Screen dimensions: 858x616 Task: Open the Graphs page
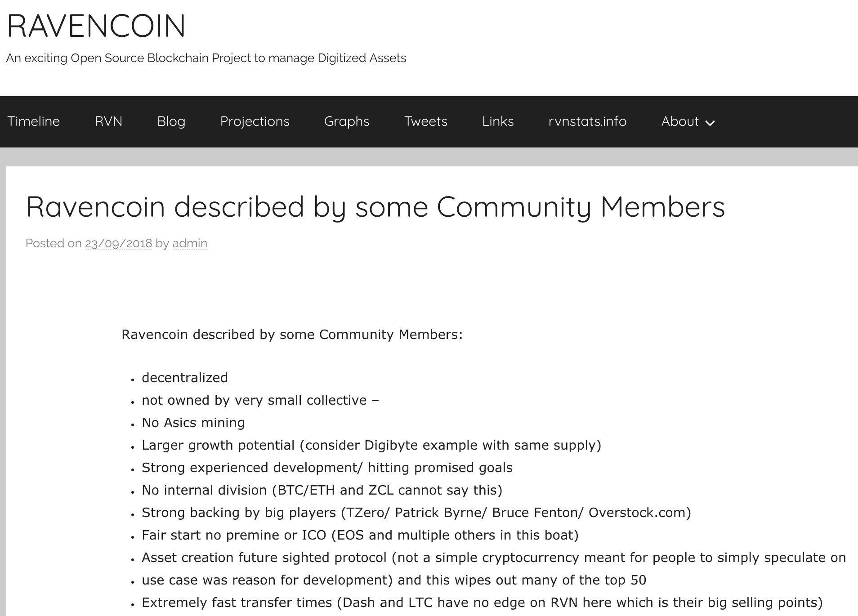point(347,121)
